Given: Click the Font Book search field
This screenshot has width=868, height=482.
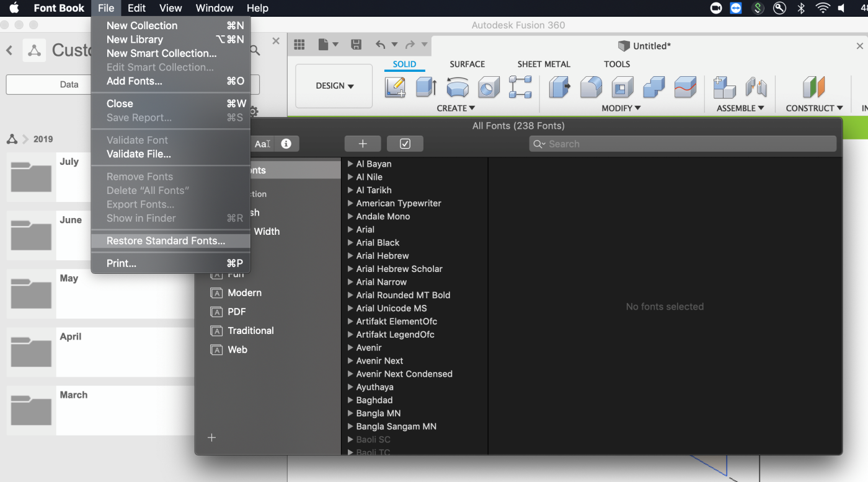Looking at the screenshot, I should click(x=683, y=144).
